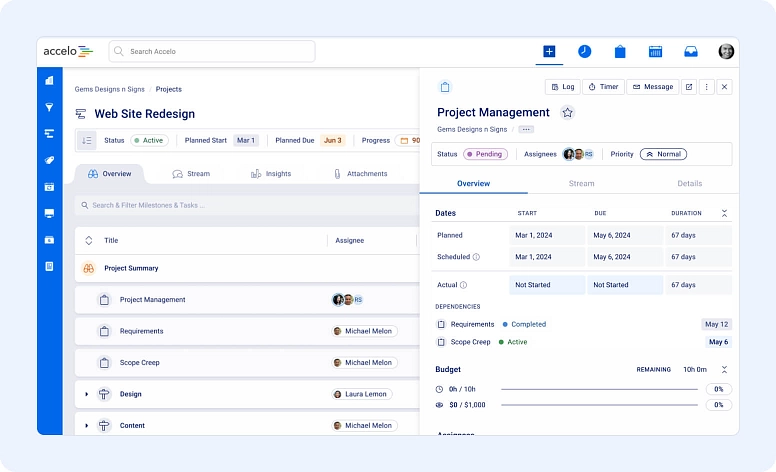Open the retainers calendar icon in sidebar
Screen dimensions: 776x472
click(49, 187)
